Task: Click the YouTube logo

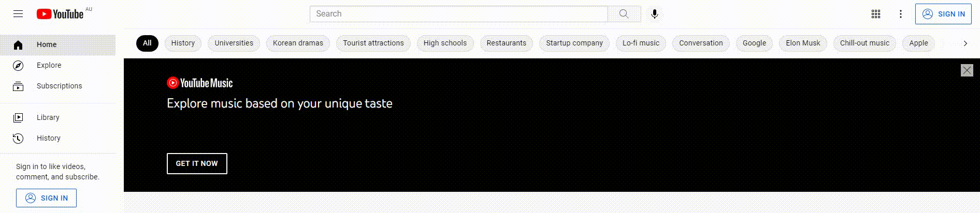Action: (60, 14)
